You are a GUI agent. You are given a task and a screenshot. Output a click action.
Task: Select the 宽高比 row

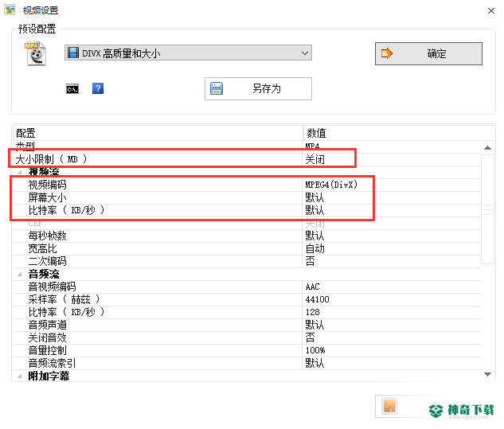247,248
